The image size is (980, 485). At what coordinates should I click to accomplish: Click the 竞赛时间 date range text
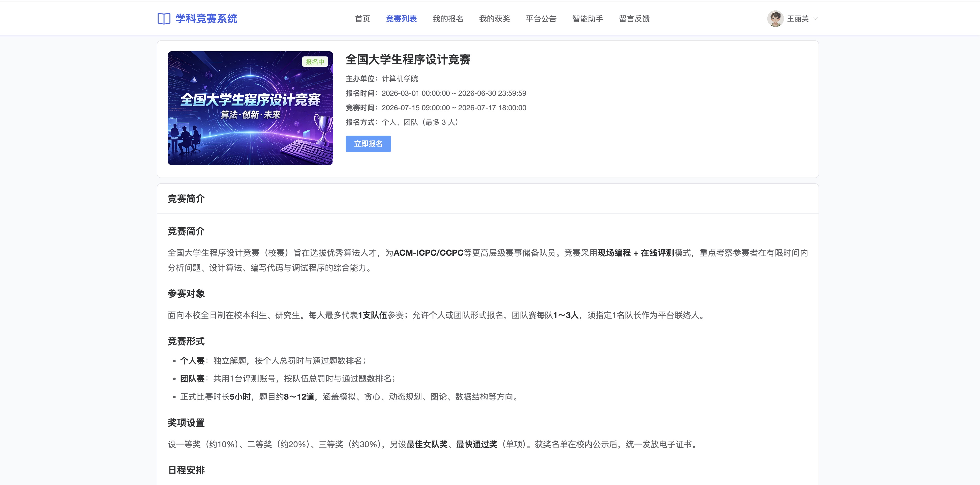pos(454,108)
